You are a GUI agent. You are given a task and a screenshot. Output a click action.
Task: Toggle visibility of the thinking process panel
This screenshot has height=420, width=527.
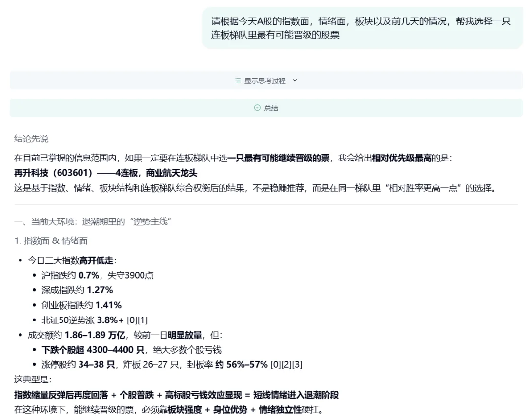click(263, 80)
